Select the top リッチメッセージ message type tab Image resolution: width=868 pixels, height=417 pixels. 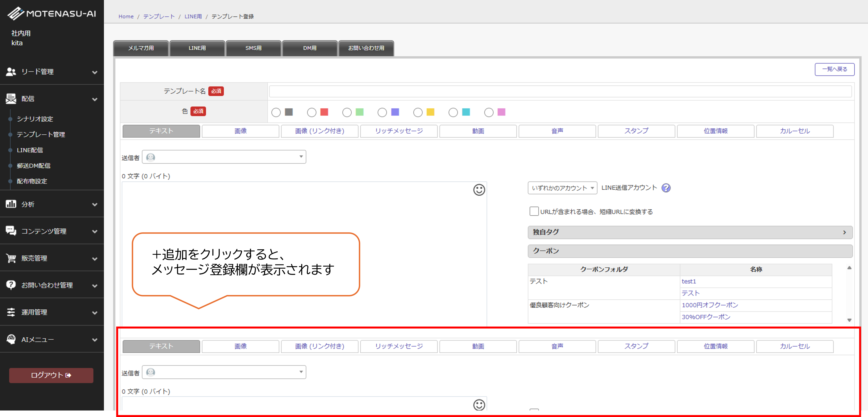tap(399, 131)
